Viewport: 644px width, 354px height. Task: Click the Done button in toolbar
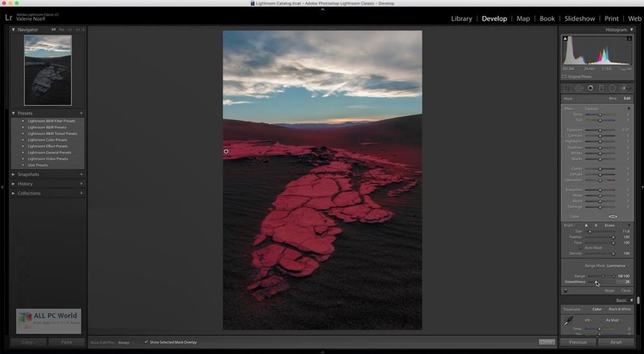[x=547, y=342]
